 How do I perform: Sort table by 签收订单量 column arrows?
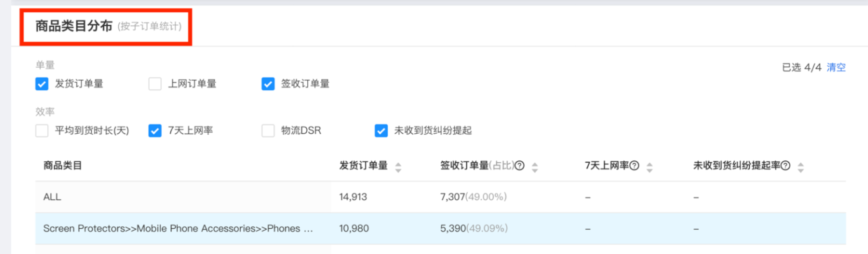tap(535, 167)
